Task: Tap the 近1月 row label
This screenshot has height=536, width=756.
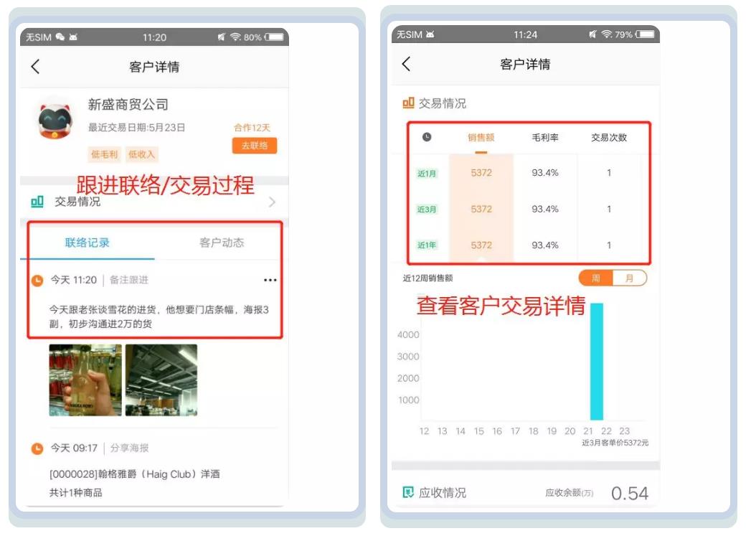Action: coord(427,173)
